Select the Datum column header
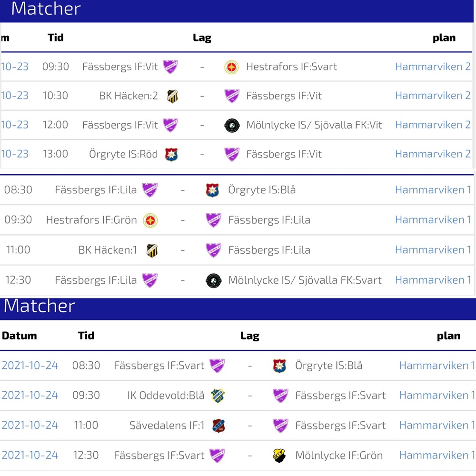476x476 pixels. [20, 336]
